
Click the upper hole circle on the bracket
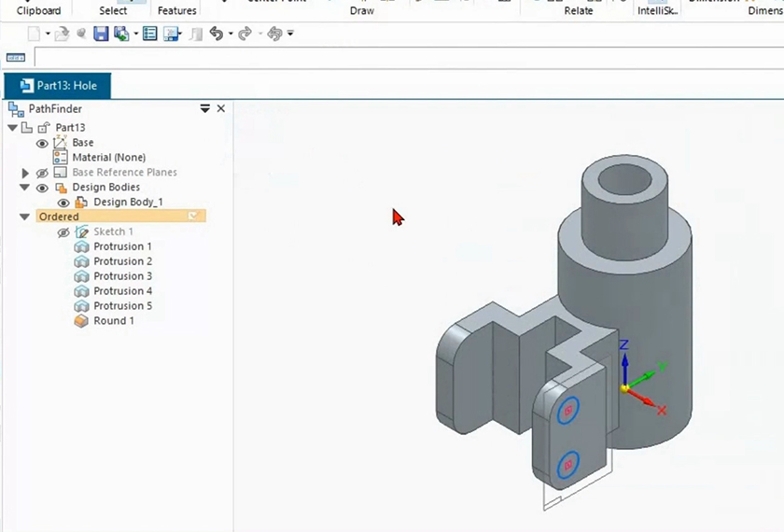click(567, 411)
